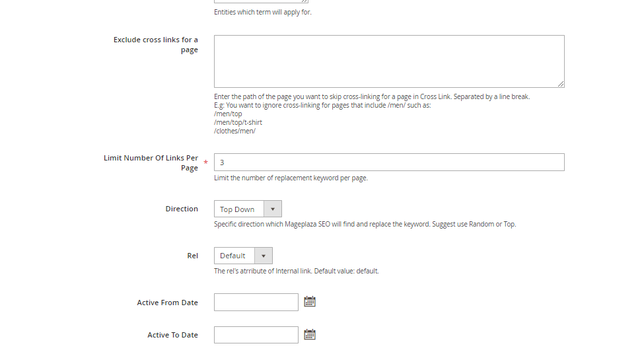This screenshot has height=358, width=644.
Task: Click the Direction field label
Action: 182,209
